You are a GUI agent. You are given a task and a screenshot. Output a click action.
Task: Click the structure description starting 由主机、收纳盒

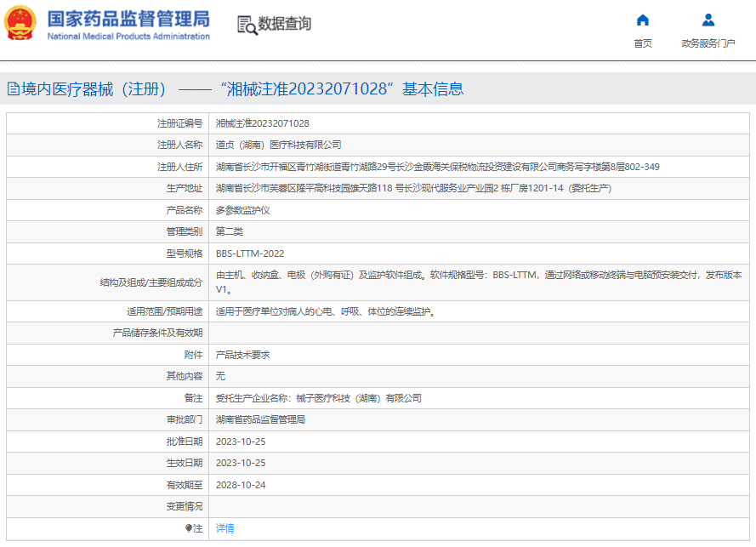coord(479,282)
